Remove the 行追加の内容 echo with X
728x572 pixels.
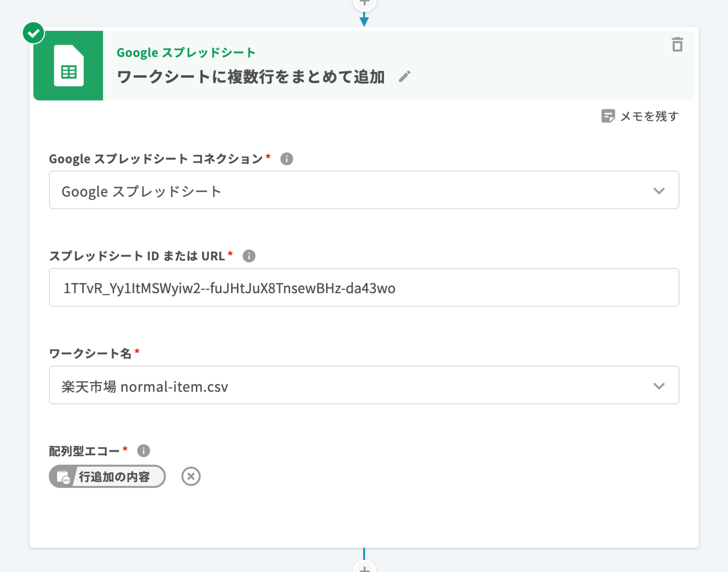[x=191, y=476]
